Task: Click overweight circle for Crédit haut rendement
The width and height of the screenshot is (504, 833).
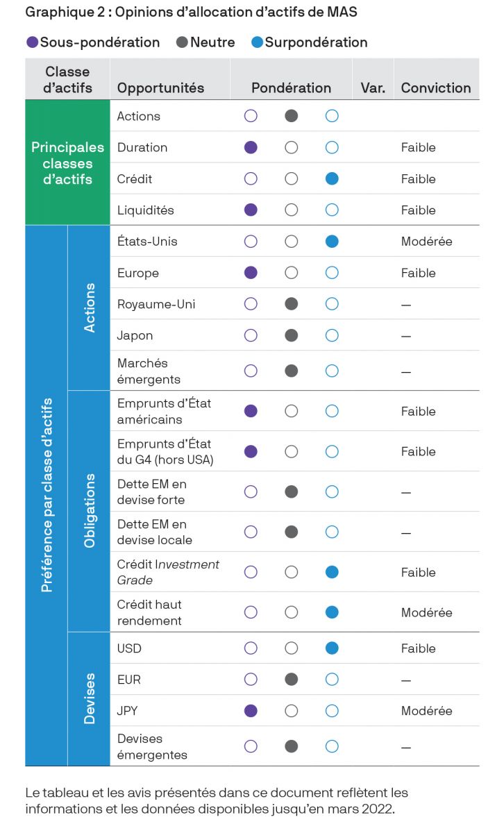Action: click(x=332, y=612)
